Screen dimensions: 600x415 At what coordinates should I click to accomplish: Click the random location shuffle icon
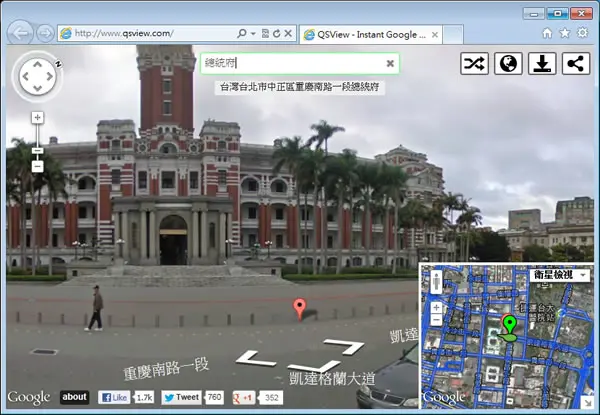474,63
